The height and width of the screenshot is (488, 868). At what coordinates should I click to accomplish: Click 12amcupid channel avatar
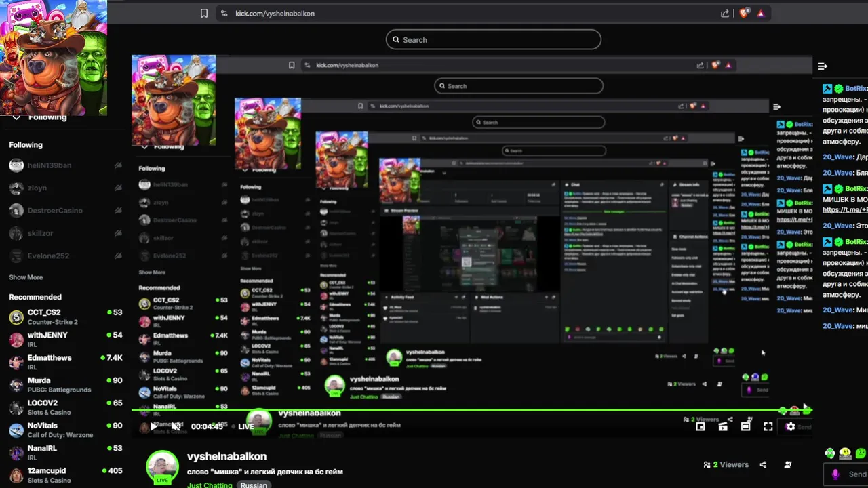(x=16, y=475)
